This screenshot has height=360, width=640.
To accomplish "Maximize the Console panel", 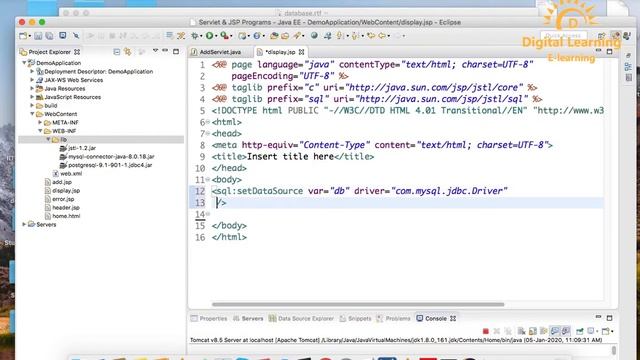I will coord(609,318).
